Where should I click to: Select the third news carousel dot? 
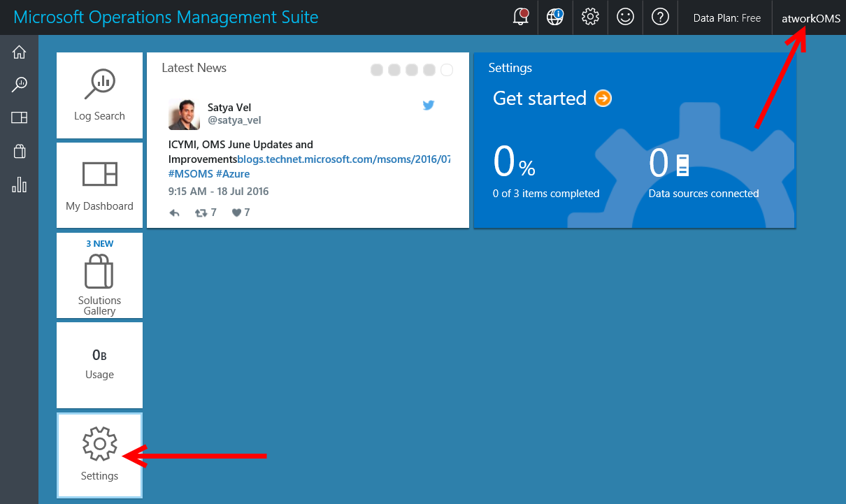click(x=412, y=70)
